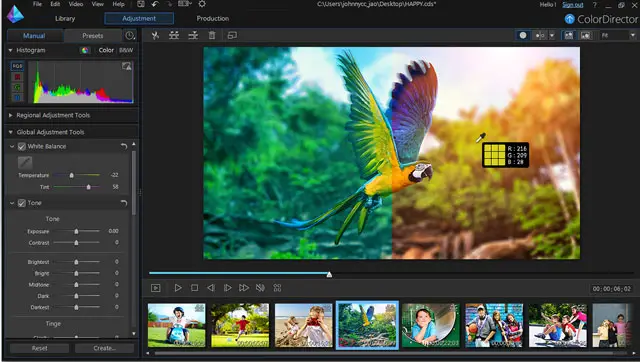Open the Video menu
This screenshot has width=640, height=362.
76,4
